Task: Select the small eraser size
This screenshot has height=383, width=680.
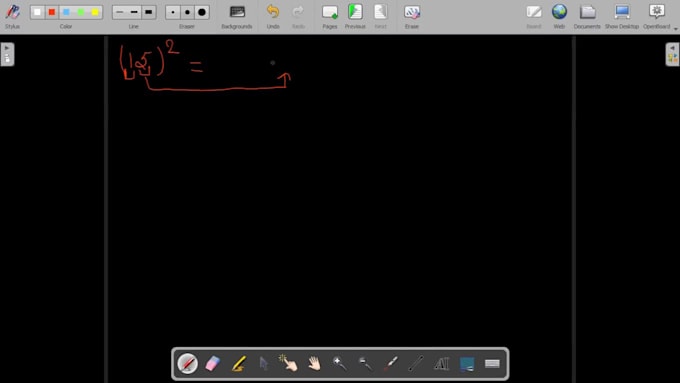Action: pos(173,12)
